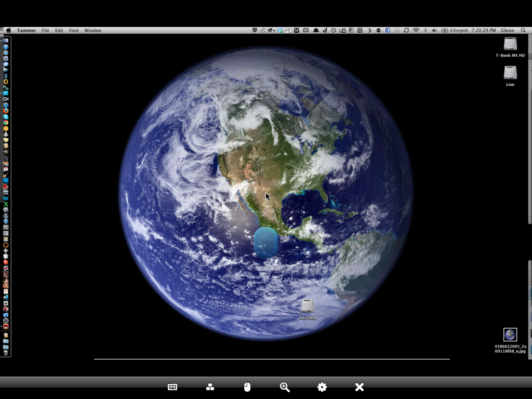Screen dimensions: 532x399
Task: Expand the Wi-Fi status menu
Action: coord(416,31)
